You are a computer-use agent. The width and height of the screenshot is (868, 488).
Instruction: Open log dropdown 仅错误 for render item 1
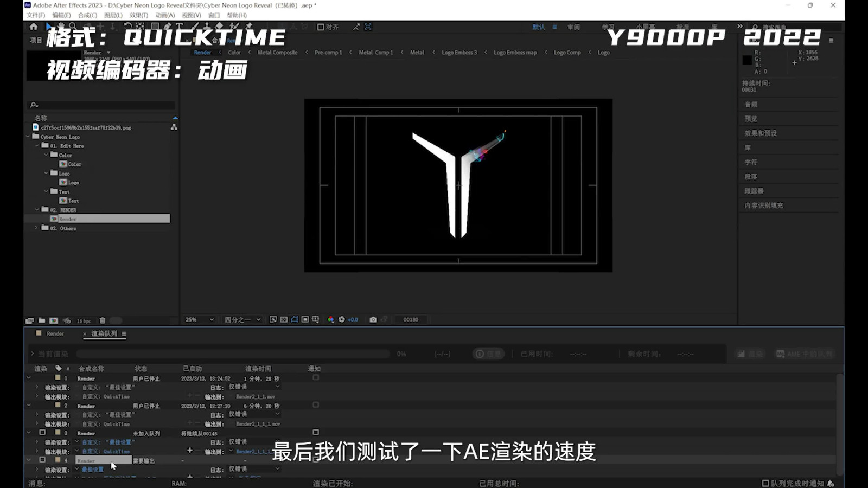254,387
